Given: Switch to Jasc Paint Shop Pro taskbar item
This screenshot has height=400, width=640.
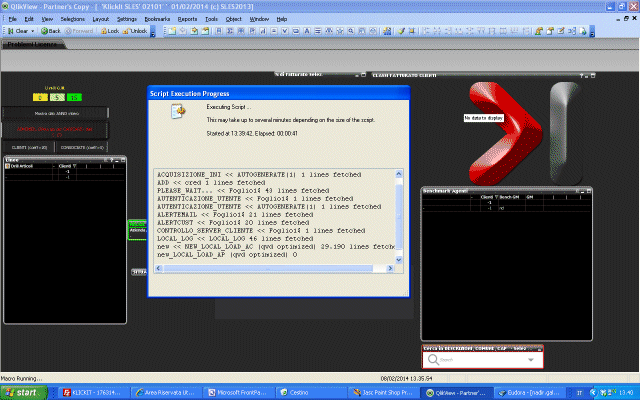Looking at the screenshot, I should 383,393.
